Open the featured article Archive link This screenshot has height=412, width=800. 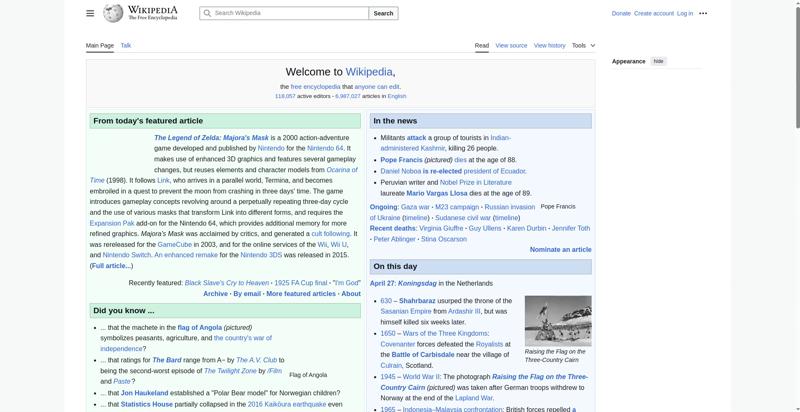point(215,294)
